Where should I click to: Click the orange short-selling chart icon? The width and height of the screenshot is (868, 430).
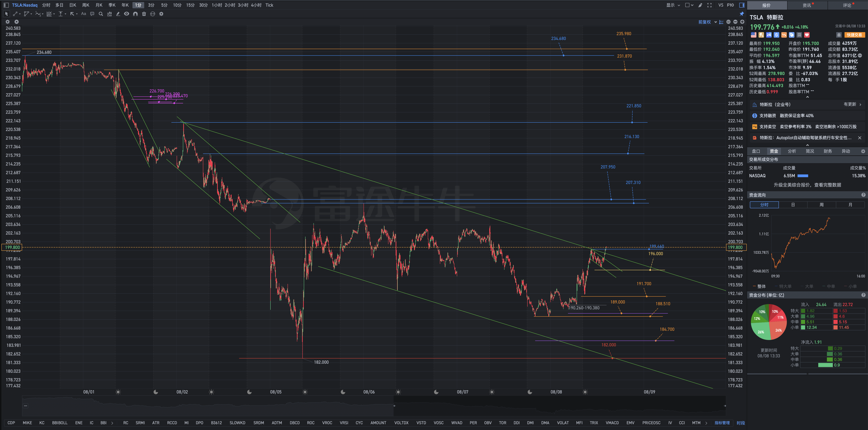click(x=784, y=35)
